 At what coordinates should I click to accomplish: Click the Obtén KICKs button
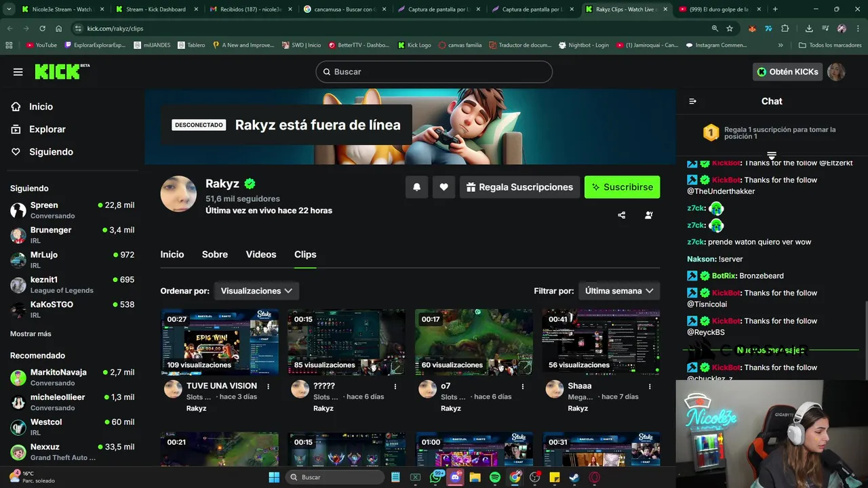tap(787, 72)
